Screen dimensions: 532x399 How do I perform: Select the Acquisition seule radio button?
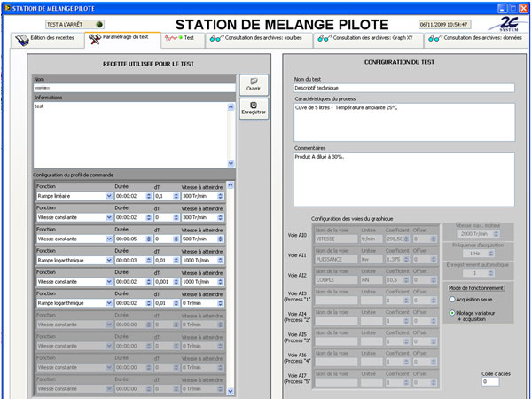[x=451, y=300]
